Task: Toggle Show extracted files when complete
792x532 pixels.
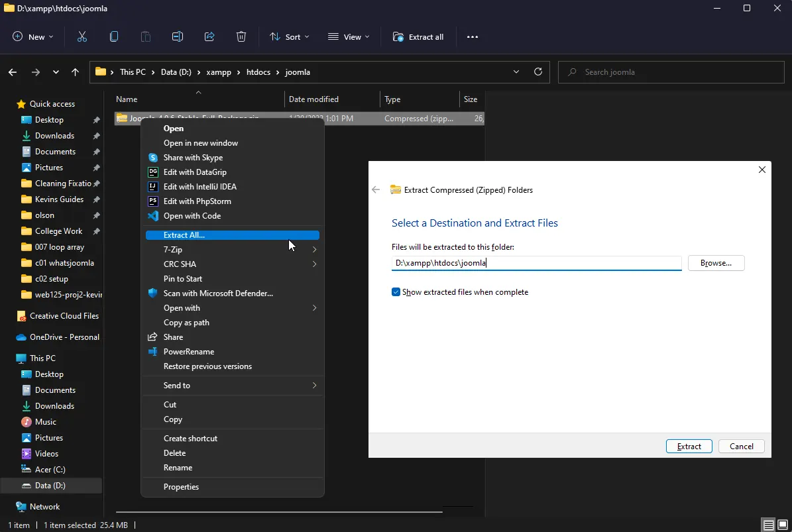Action: pyautogui.click(x=396, y=292)
